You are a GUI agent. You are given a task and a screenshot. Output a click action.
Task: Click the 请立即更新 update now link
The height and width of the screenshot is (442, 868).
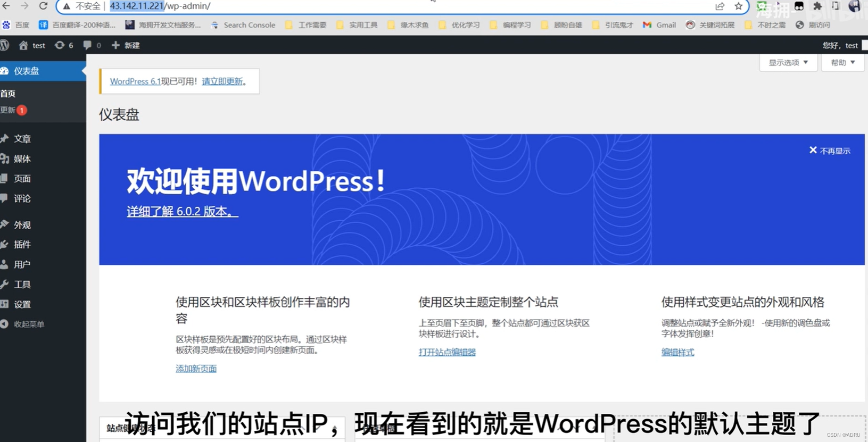click(222, 81)
